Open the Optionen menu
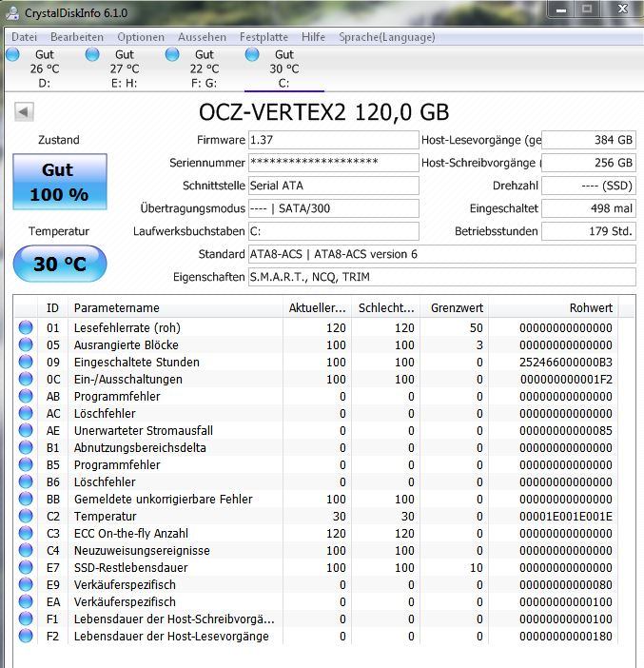The height and width of the screenshot is (668, 644). tap(141, 37)
